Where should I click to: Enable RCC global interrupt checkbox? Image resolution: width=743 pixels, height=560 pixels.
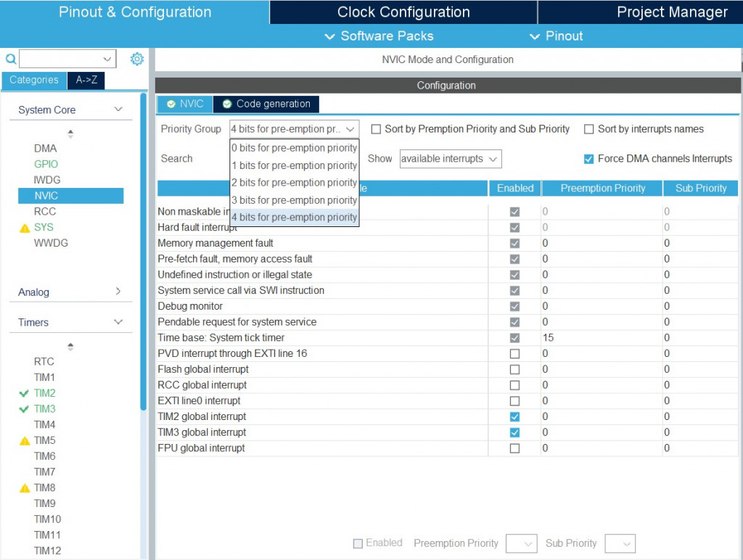(x=514, y=385)
